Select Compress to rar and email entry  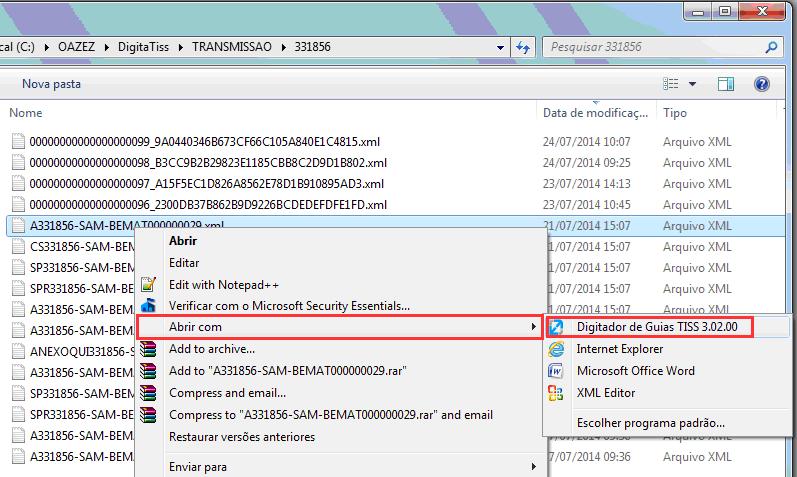point(331,414)
